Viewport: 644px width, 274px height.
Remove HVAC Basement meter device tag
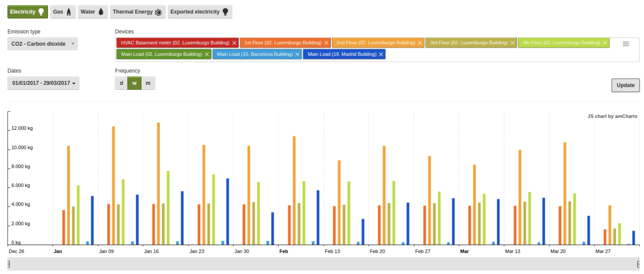[234, 43]
